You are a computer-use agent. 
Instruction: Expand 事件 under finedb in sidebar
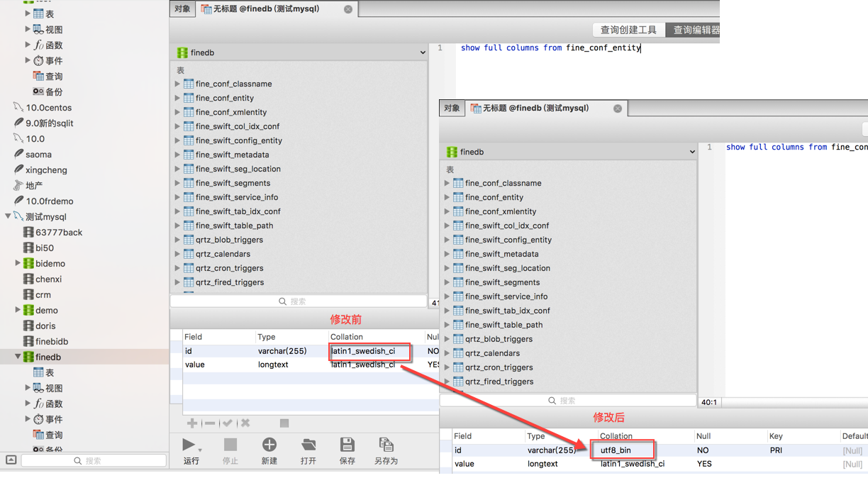click(x=28, y=419)
